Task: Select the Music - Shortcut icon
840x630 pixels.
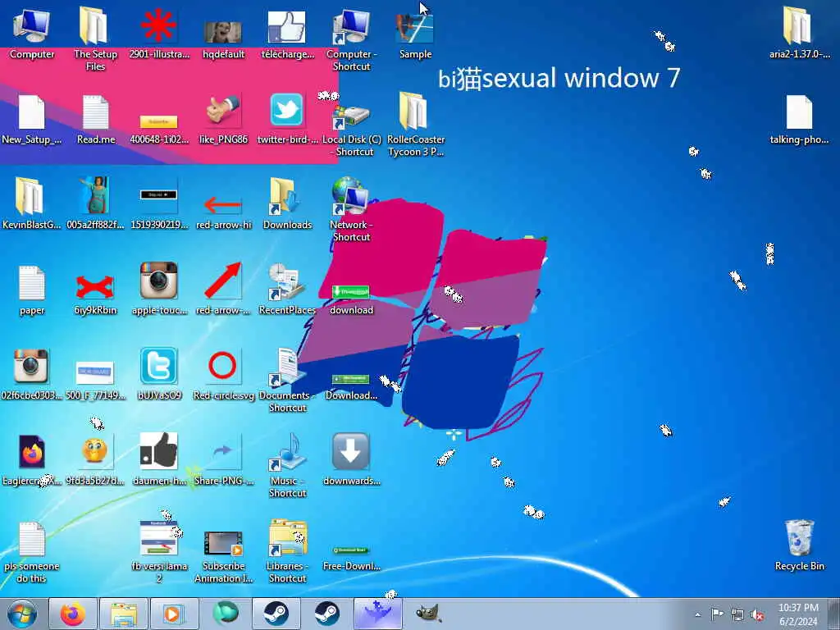Action: pyautogui.click(x=288, y=465)
